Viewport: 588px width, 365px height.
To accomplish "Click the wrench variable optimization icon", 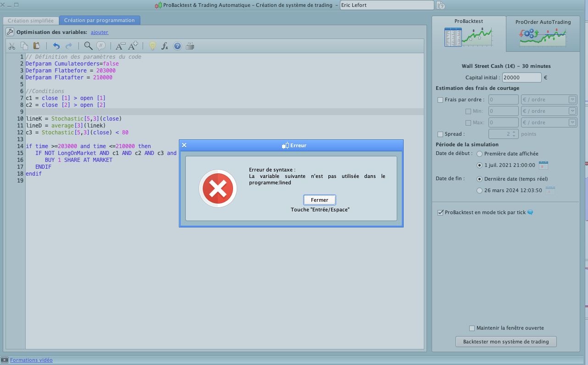I will coord(10,32).
